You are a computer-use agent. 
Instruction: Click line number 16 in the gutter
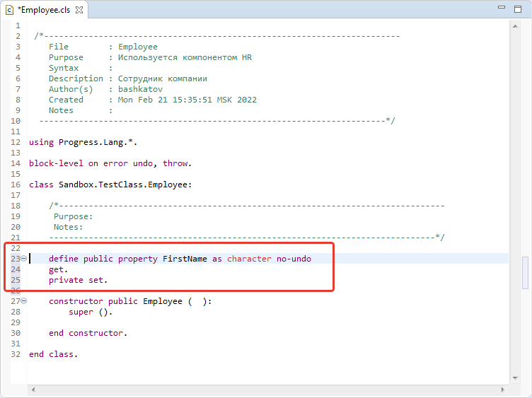pyautogui.click(x=16, y=185)
